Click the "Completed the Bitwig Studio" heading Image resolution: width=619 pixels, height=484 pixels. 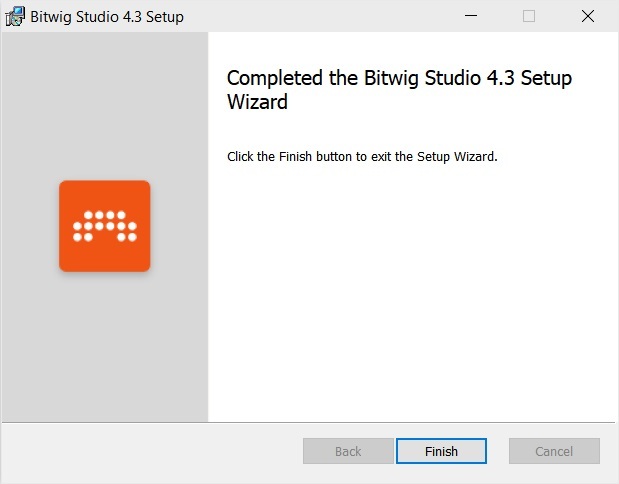click(399, 79)
